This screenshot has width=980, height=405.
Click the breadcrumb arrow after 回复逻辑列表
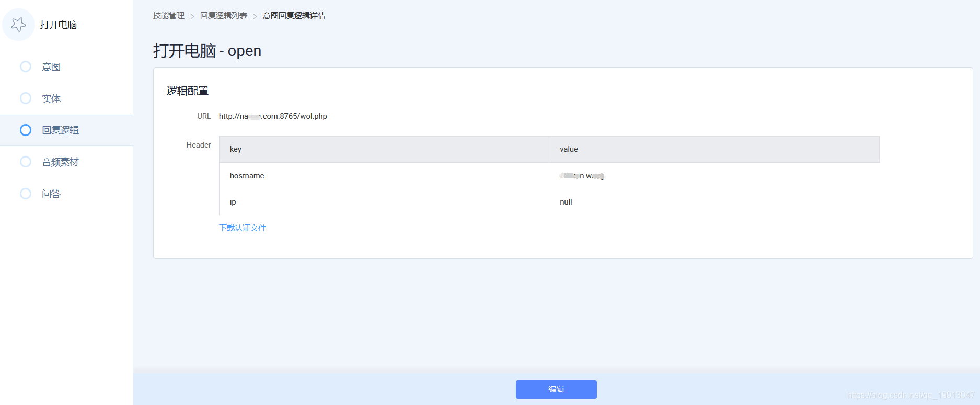(x=255, y=16)
